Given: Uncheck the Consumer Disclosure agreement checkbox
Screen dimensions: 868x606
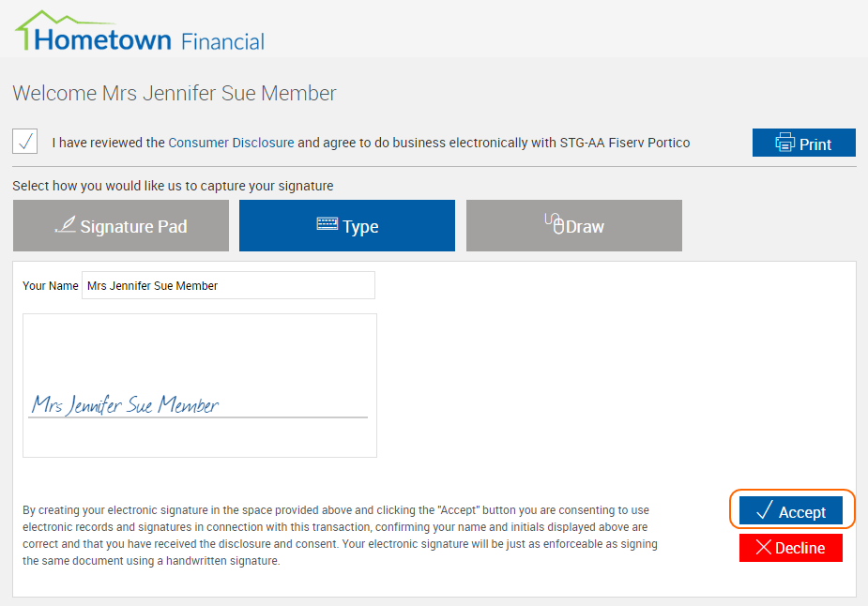Looking at the screenshot, I should (25, 142).
